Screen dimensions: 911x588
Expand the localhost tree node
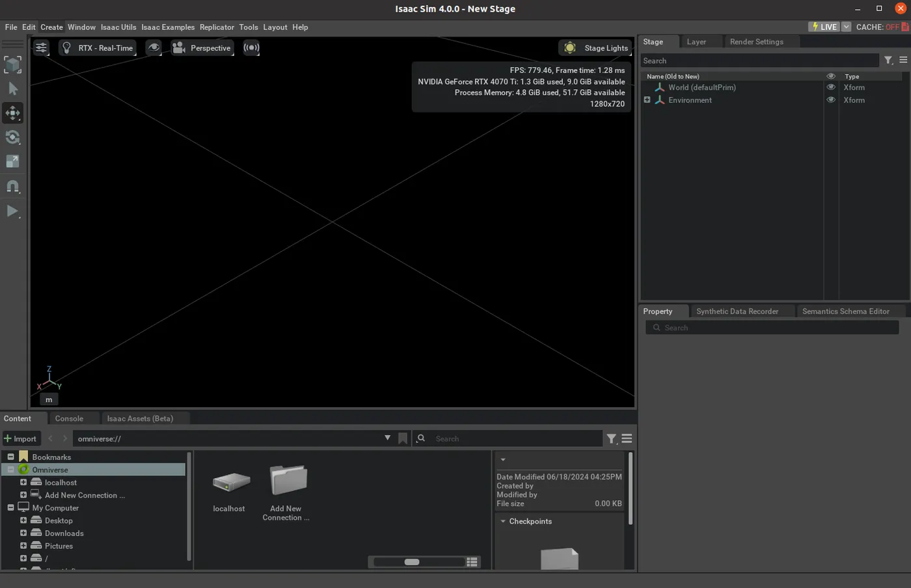click(x=23, y=483)
